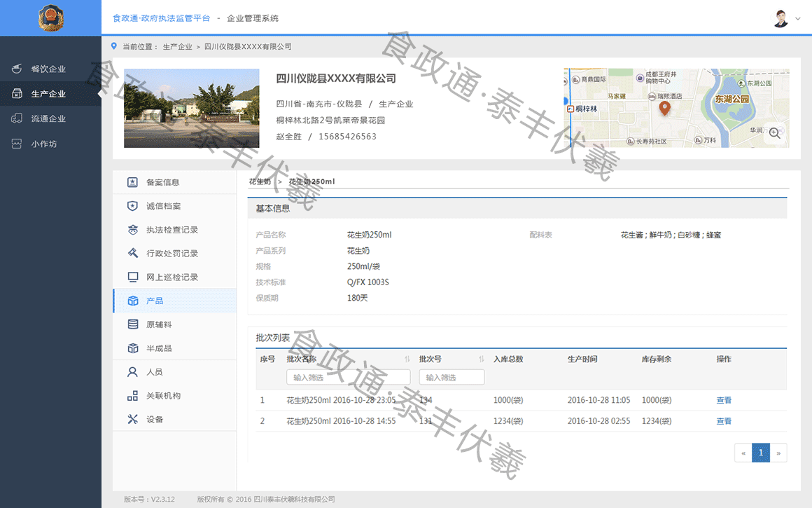Open 餐饮企业 in left navigation
Screen dimensions: 812x508
(48, 69)
